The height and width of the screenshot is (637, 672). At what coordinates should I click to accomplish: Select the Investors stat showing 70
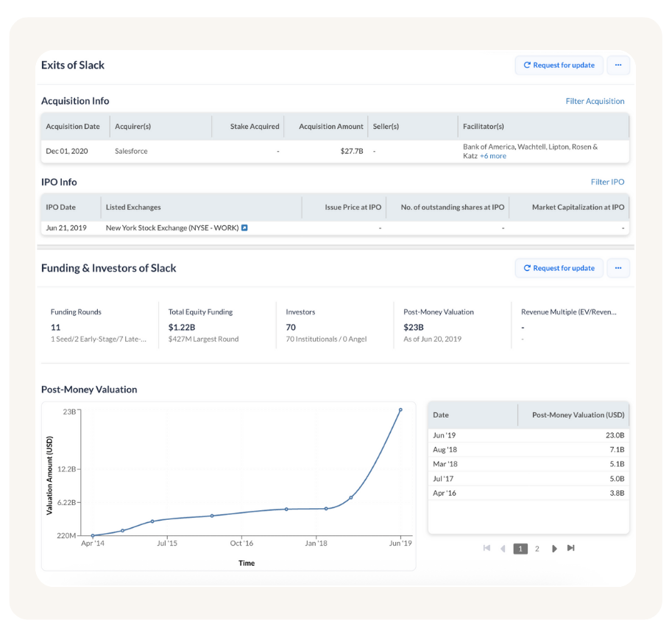tap(290, 326)
